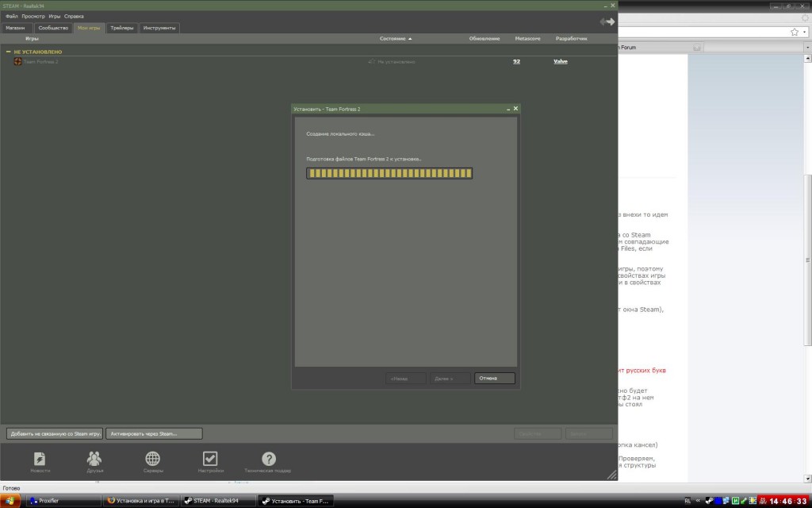Click the Metascore column header
Viewport: 812px width, 508px height.
[x=527, y=38]
